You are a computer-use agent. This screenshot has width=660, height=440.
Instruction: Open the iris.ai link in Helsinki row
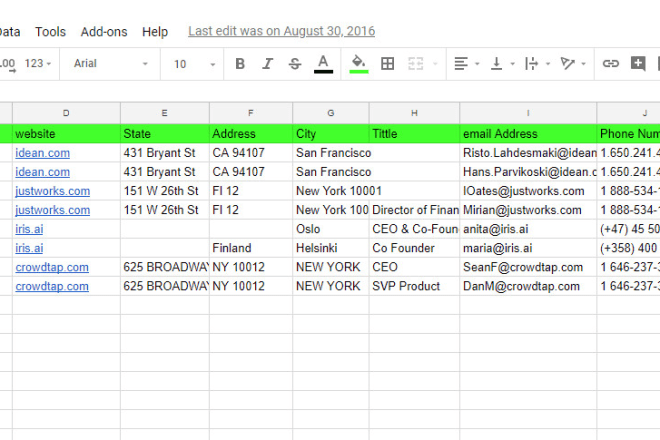point(29,248)
